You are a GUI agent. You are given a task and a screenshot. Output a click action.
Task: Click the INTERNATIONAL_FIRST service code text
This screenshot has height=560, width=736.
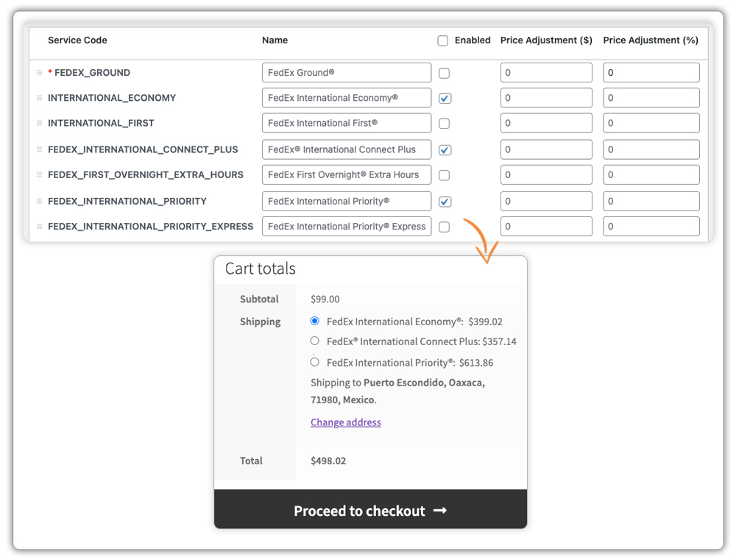[101, 123]
